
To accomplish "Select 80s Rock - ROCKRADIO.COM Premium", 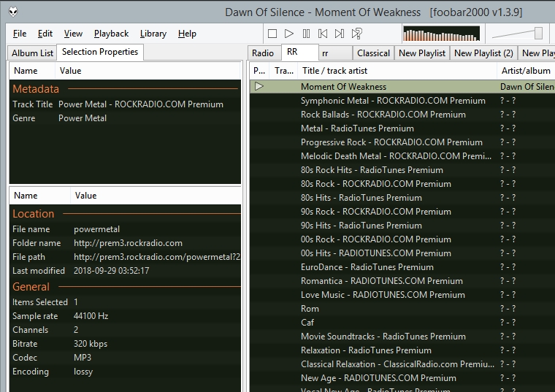I will [402, 184].
